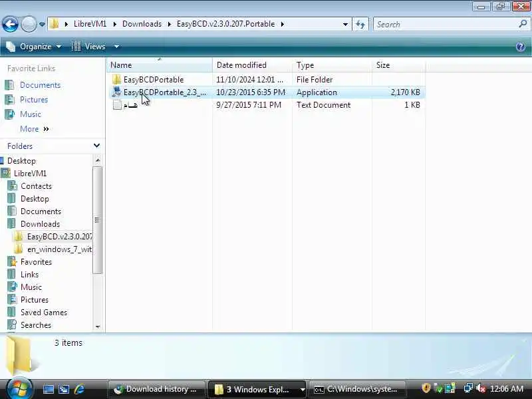Sort by Type column header
532x399 pixels.
(x=332, y=65)
